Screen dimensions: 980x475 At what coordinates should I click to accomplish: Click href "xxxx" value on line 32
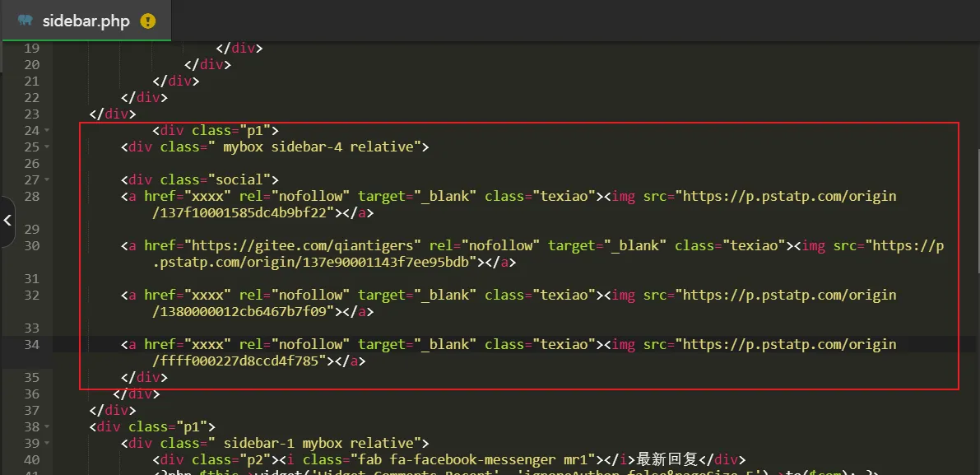point(207,295)
